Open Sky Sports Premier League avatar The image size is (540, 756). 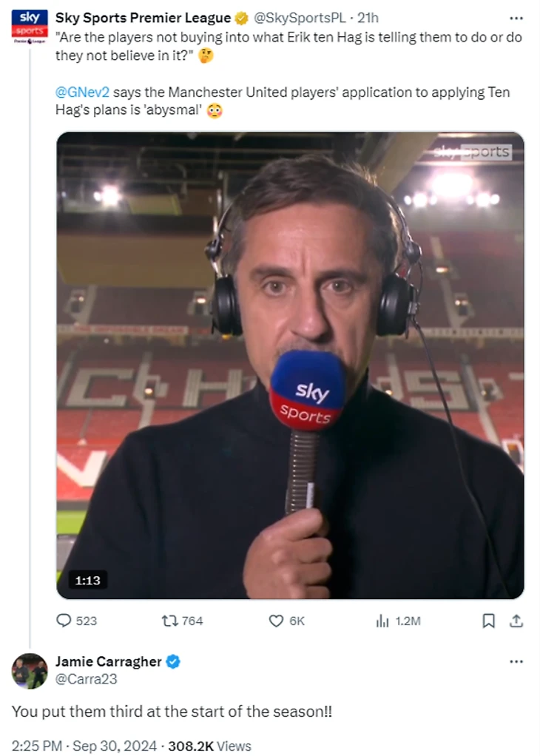click(29, 26)
